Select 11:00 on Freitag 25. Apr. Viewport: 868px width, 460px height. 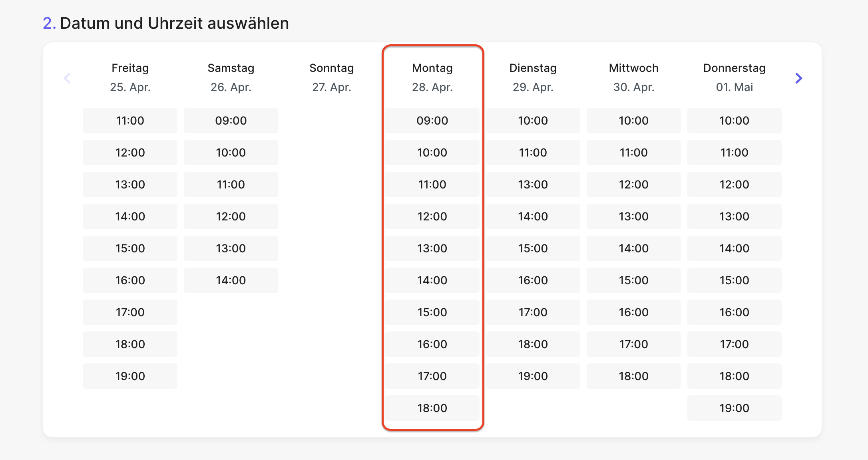130,121
